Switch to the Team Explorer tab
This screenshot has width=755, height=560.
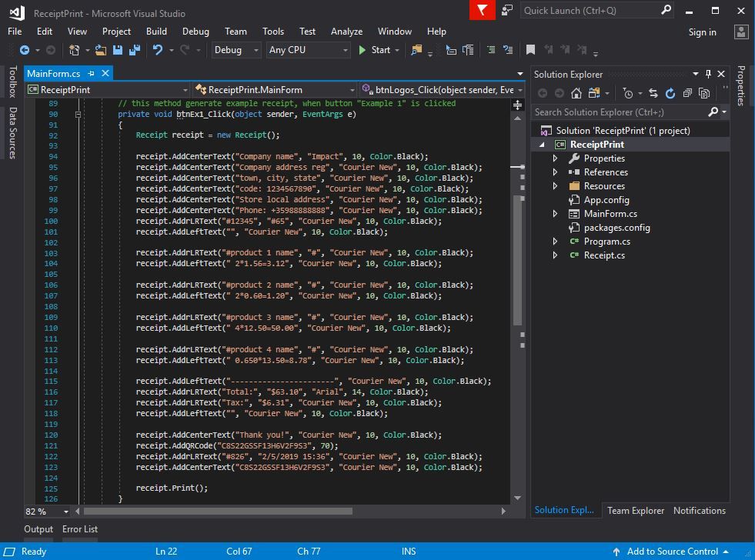click(635, 511)
